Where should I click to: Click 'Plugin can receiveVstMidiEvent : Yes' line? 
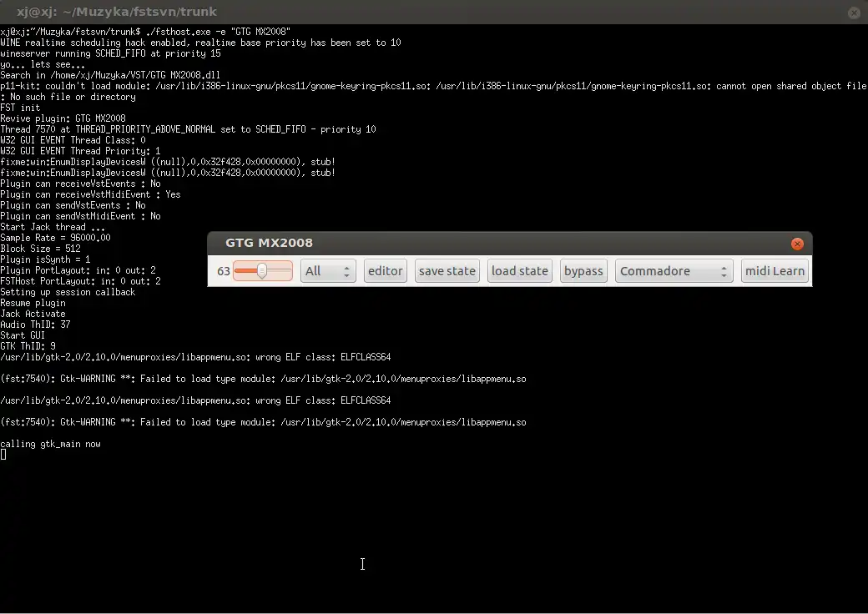coord(90,194)
